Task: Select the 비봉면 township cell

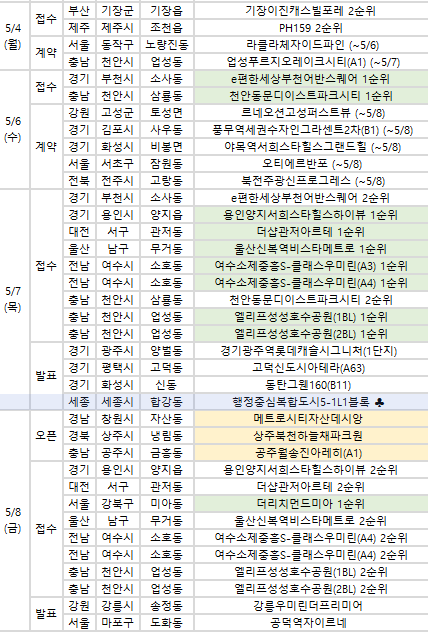Action: 166,147
